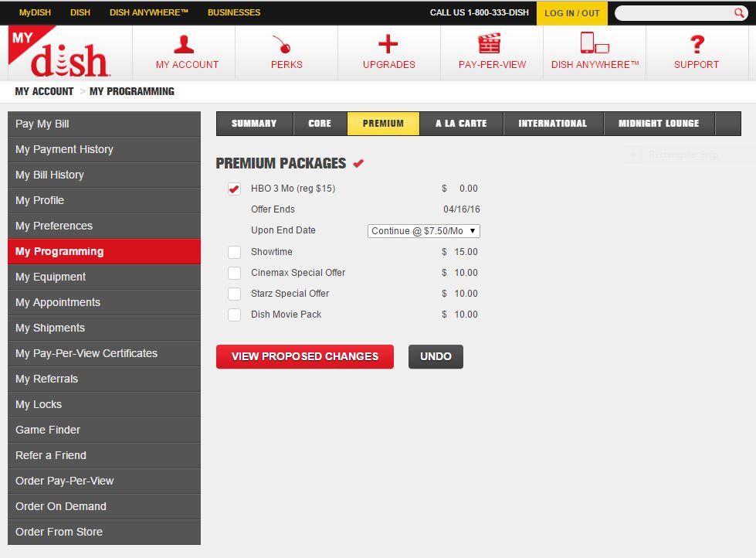Image resolution: width=756 pixels, height=558 pixels.
Task: Launch Game Finder
Action: point(104,430)
